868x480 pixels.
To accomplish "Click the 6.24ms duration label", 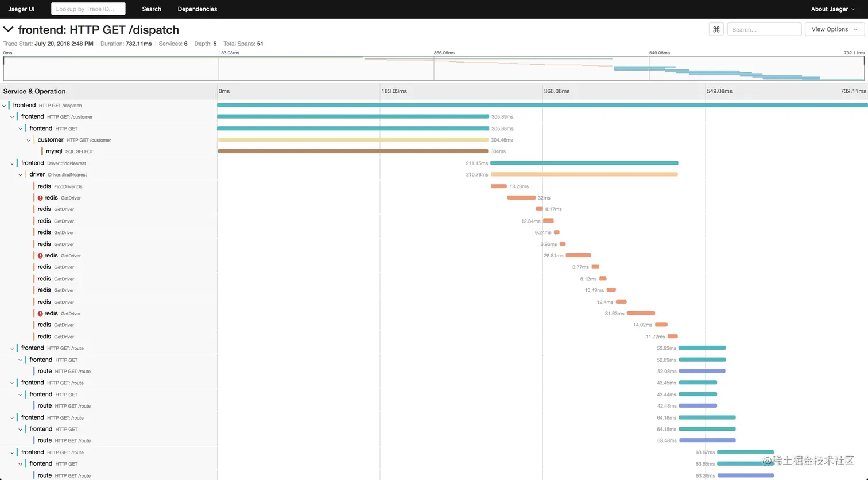I will coord(543,232).
